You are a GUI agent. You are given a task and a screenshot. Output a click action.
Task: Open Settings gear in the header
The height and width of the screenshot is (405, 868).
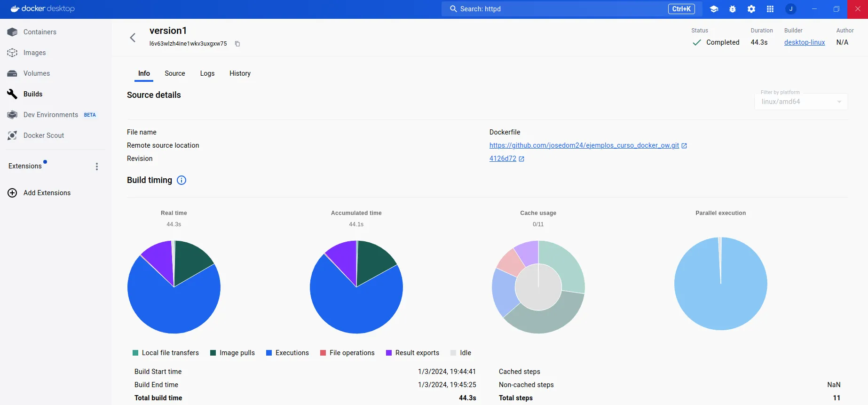(751, 9)
